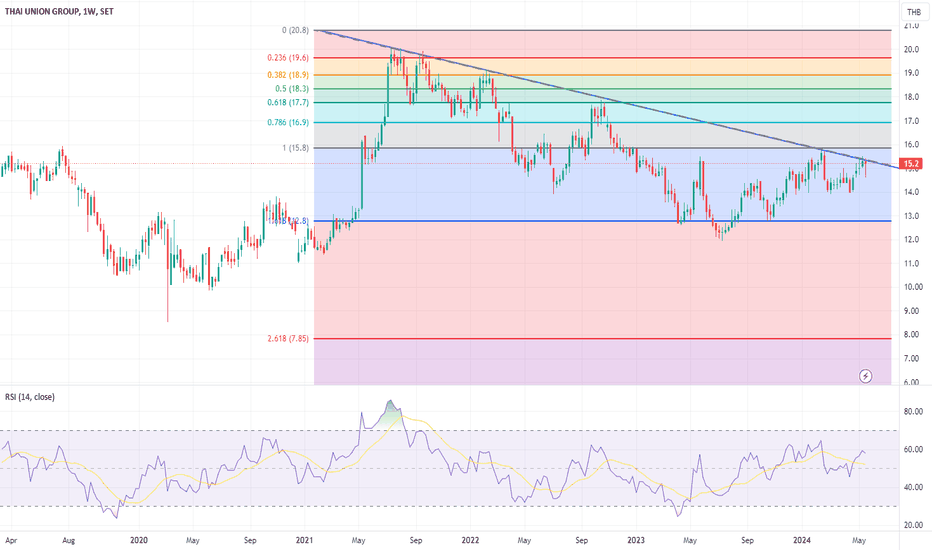Click the 9.00 price axis value
This screenshot has width=932, height=550.
click(x=911, y=311)
